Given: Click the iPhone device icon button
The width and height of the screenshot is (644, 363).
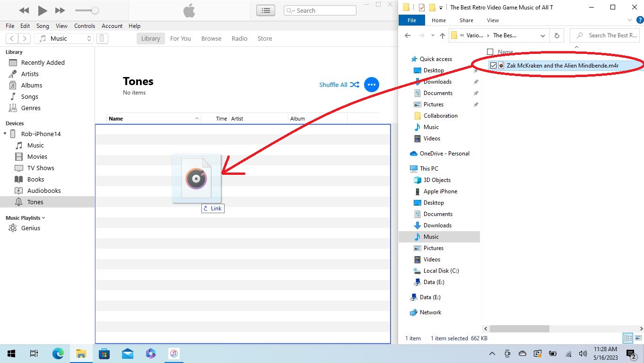Looking at the screenshot, I should coord(102,39).
